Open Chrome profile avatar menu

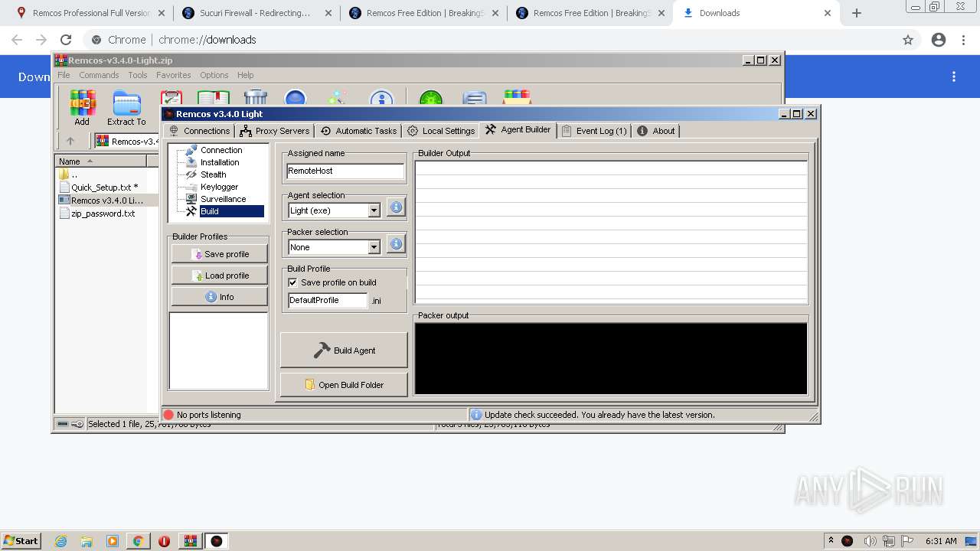click(x=939, y=40)
